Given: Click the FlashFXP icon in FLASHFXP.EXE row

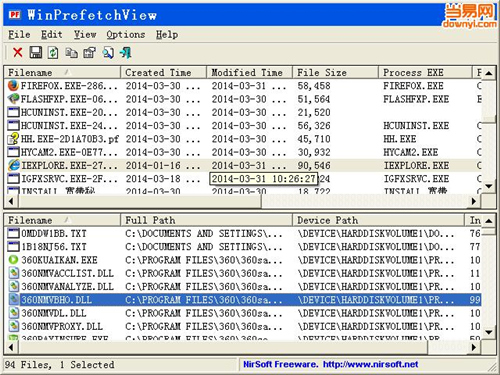Looking at the screenshot, I should 13,99.
